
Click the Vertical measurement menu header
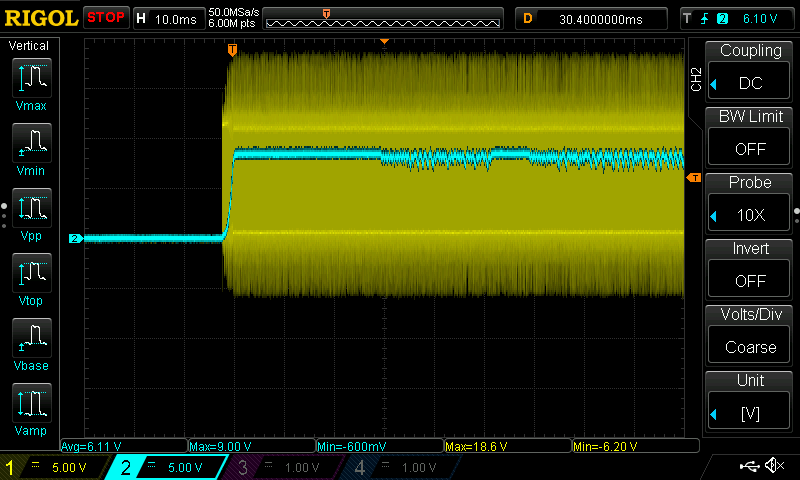pyautogui.click(x=29, y=46)
